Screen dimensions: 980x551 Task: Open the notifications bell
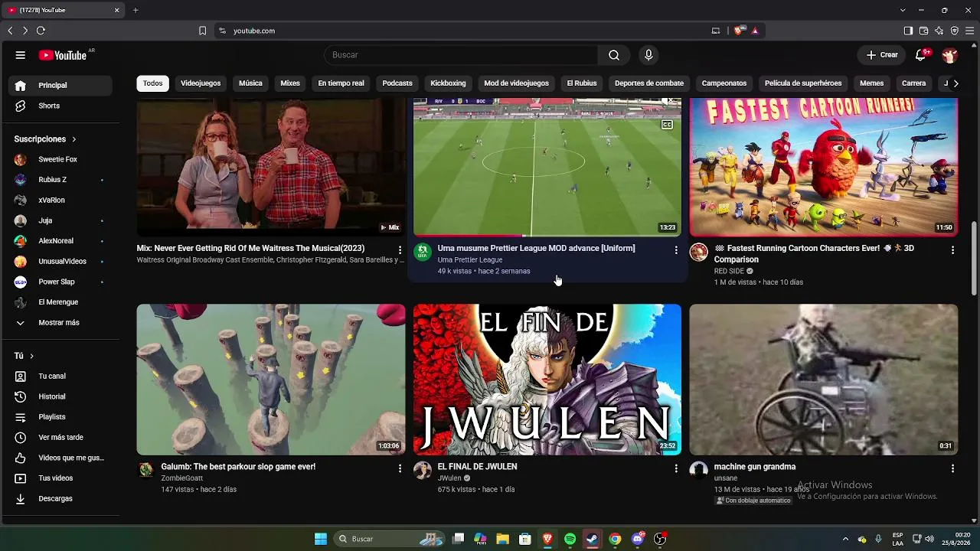click(x=921, y=55)
